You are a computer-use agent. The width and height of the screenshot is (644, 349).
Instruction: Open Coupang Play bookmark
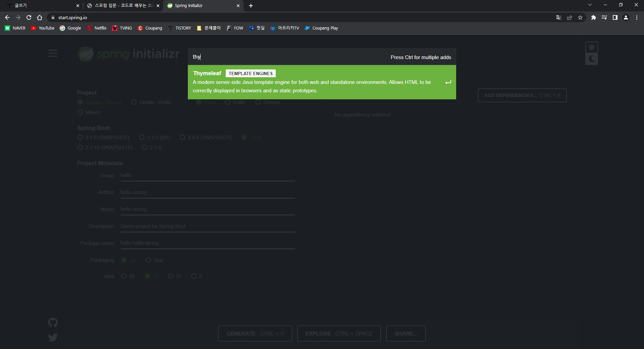tap(321, 28)
